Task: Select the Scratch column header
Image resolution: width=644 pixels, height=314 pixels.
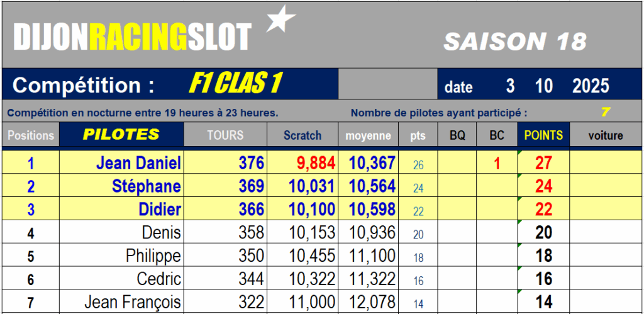Action: pyautogui.click(x=303, y=135)
